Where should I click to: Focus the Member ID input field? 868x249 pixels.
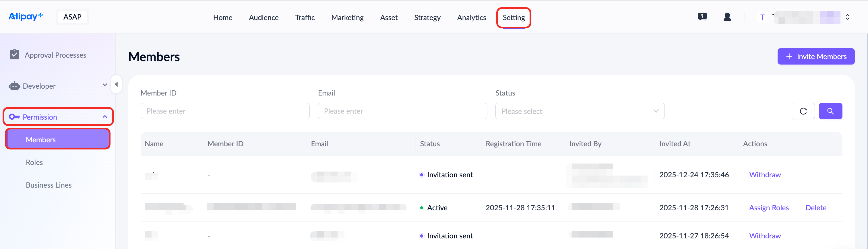point(225,111)
